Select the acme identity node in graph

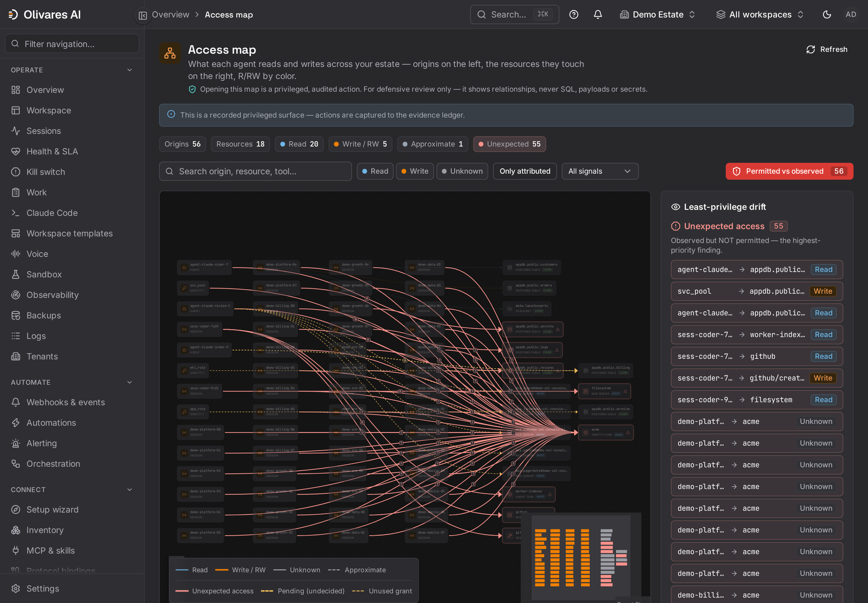[x=605, y=432]
